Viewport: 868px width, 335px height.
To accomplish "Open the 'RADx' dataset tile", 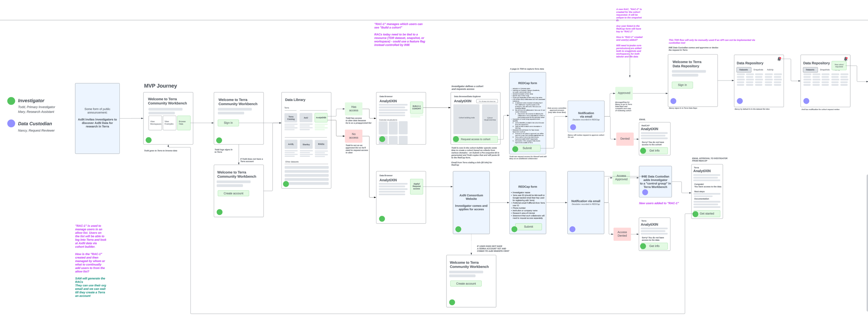I will tap(321, 144).
